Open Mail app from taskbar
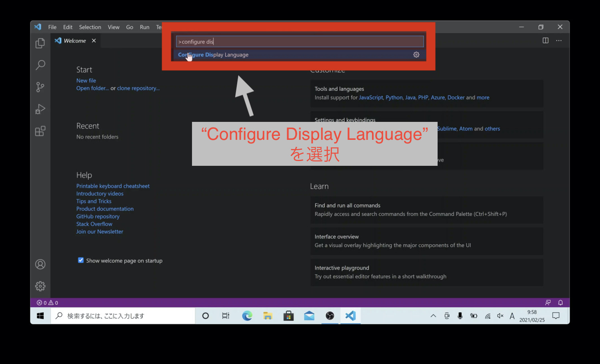Image resolution: width=600 pixels, height=364 pixels. [309, 316]
